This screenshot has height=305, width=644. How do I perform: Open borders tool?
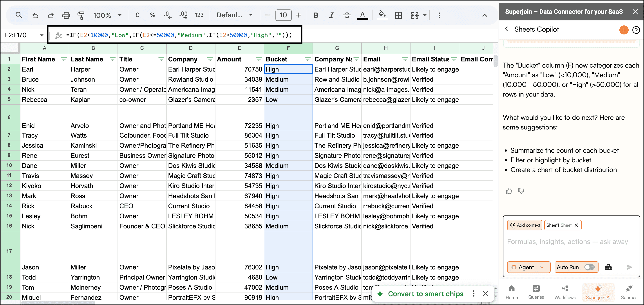(x=398, y=16)
